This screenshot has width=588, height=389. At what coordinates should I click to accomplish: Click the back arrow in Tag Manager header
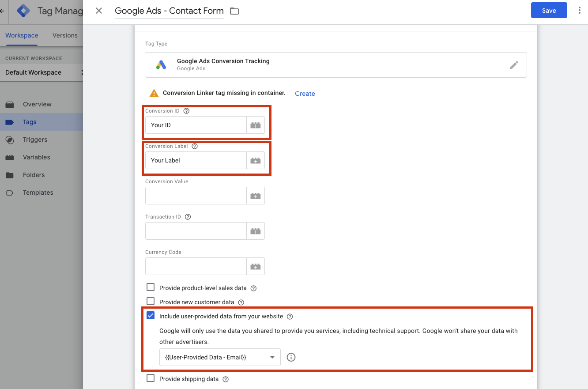tap(2, 11)
